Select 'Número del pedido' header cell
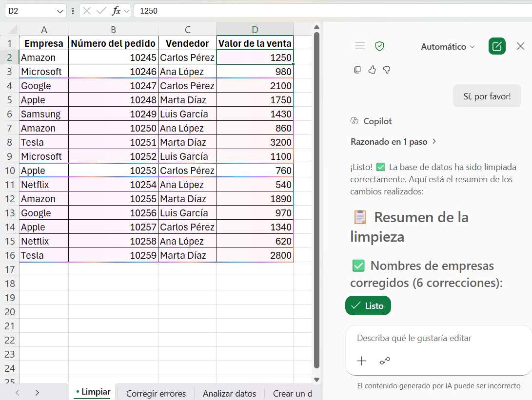Viewport: 532px width, 400px height. 113,43
